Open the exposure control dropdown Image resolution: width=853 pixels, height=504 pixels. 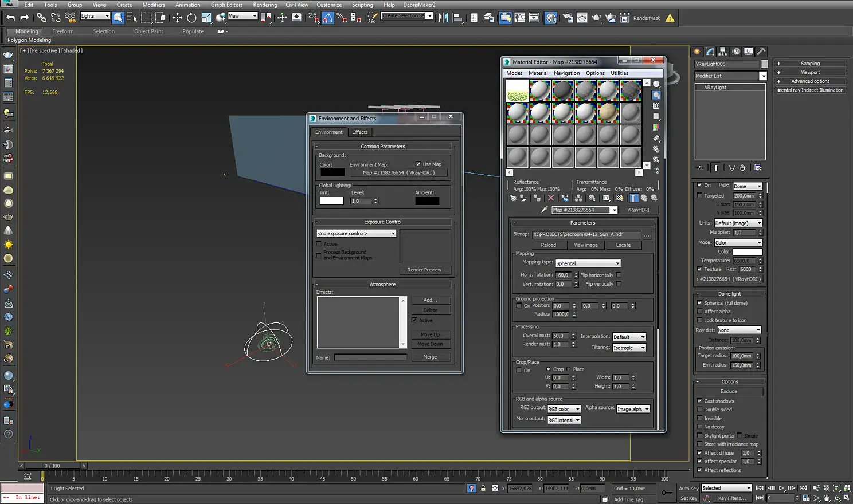pos(356,233)
